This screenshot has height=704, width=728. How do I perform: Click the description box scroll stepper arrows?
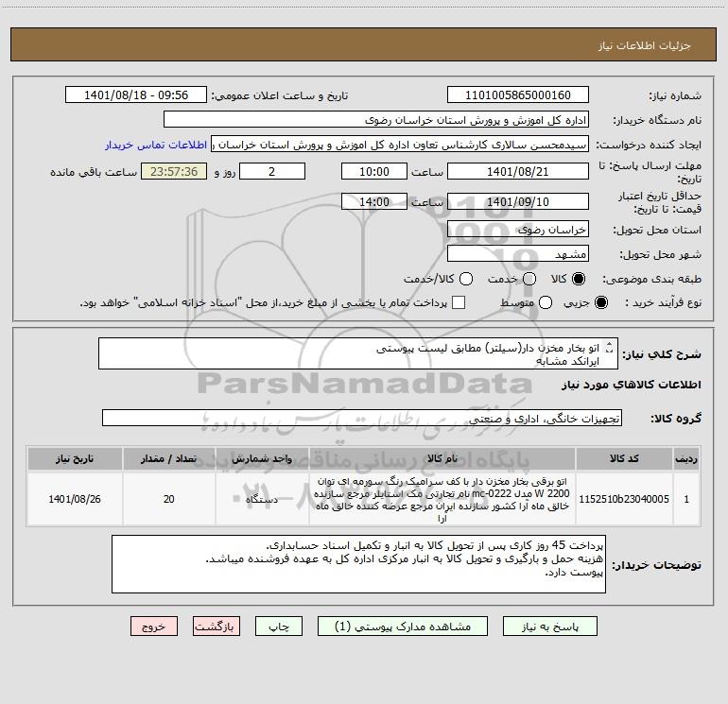pos(609,348)
